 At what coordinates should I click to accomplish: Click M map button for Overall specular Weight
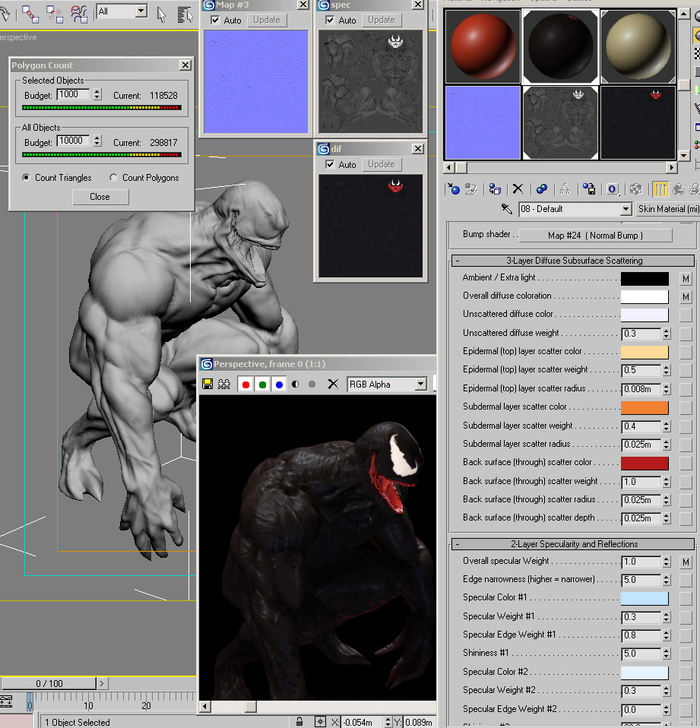(x=686, y=562)
